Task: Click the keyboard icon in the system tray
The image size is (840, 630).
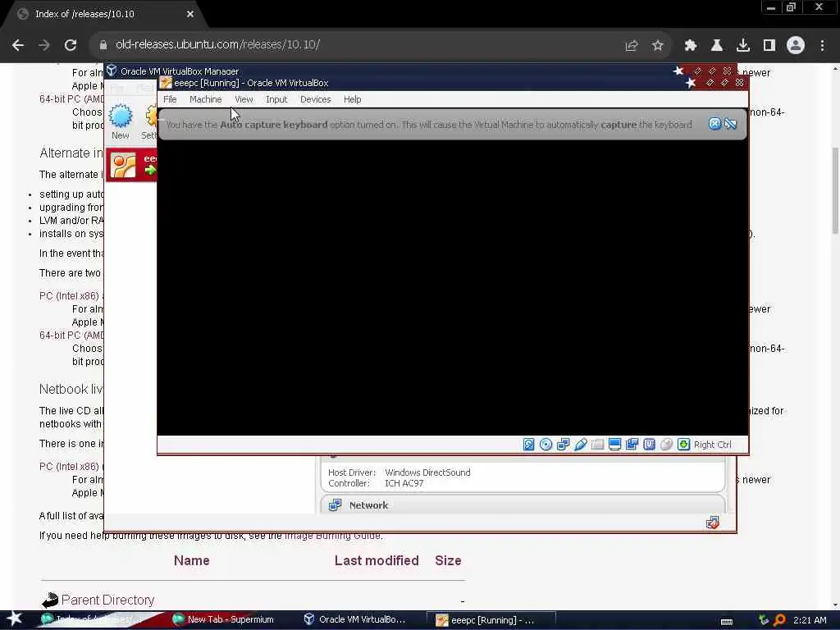Action: (x=727, y=621)
